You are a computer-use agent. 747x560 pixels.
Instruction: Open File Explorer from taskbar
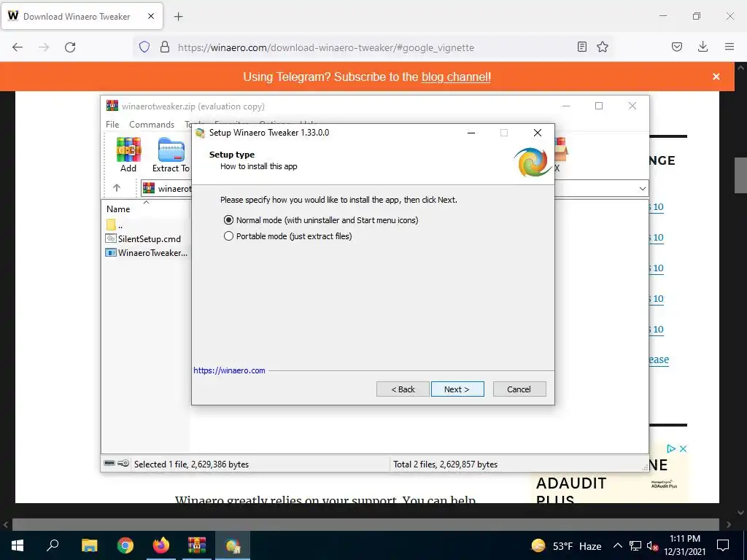89,545
